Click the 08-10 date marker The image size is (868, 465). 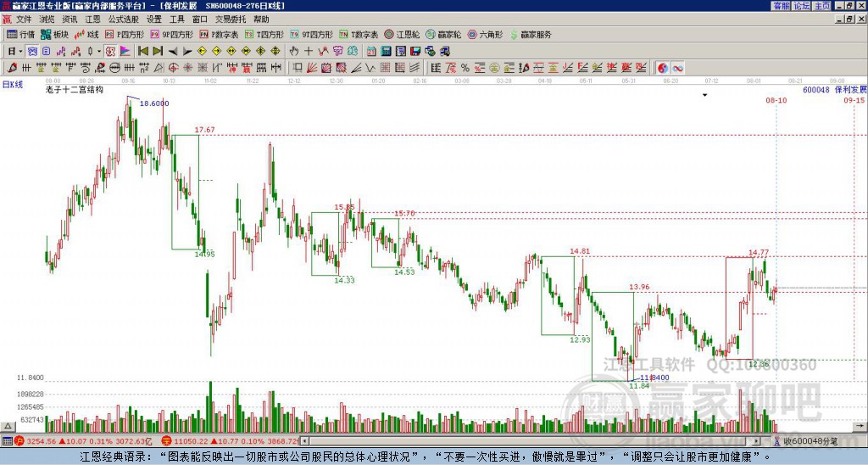[x=776, y=100]
